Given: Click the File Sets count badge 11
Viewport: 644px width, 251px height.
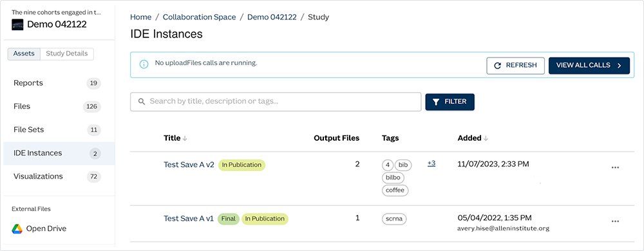Looking at the screenshot, I should [93, 130].
